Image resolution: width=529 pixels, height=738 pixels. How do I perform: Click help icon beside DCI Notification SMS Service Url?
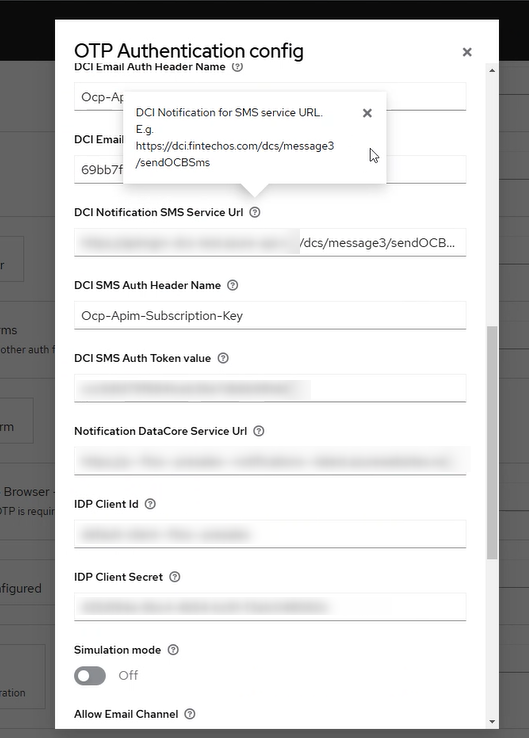click(255, 212)
